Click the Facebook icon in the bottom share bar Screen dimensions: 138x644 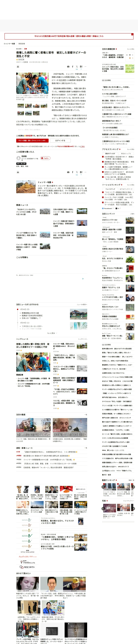coord(73,172)
